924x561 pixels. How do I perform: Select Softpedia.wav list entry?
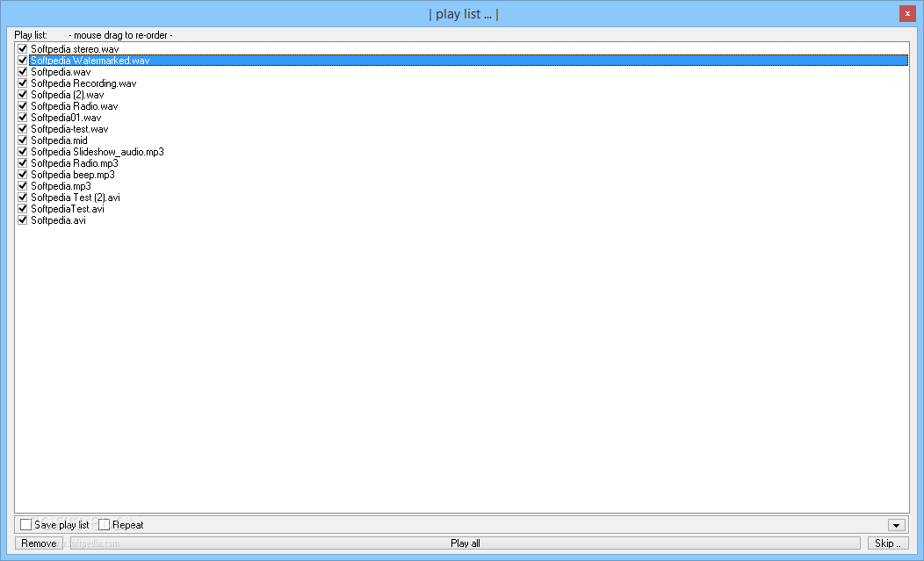click(61, 72)
